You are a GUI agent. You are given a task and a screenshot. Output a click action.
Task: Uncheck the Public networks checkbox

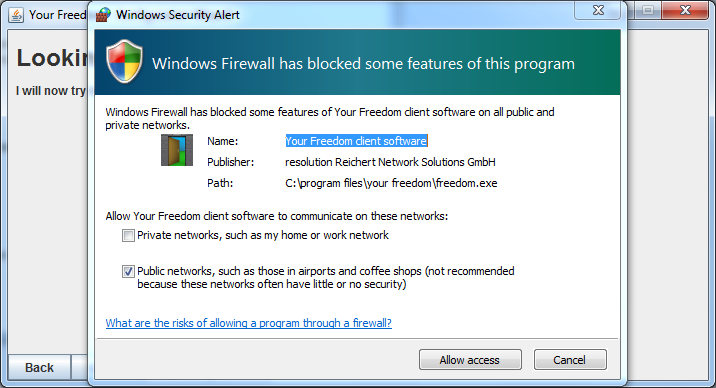coord(128,272)
